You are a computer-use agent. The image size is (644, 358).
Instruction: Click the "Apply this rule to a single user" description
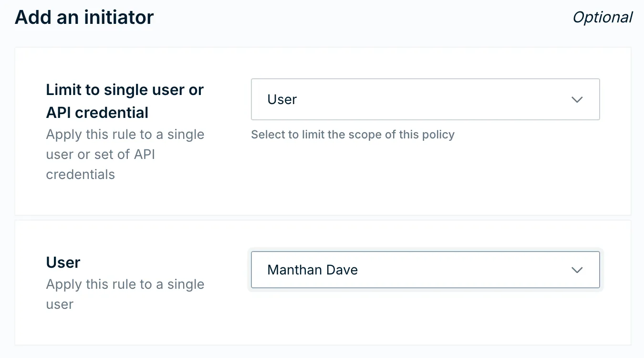point(125,284)
